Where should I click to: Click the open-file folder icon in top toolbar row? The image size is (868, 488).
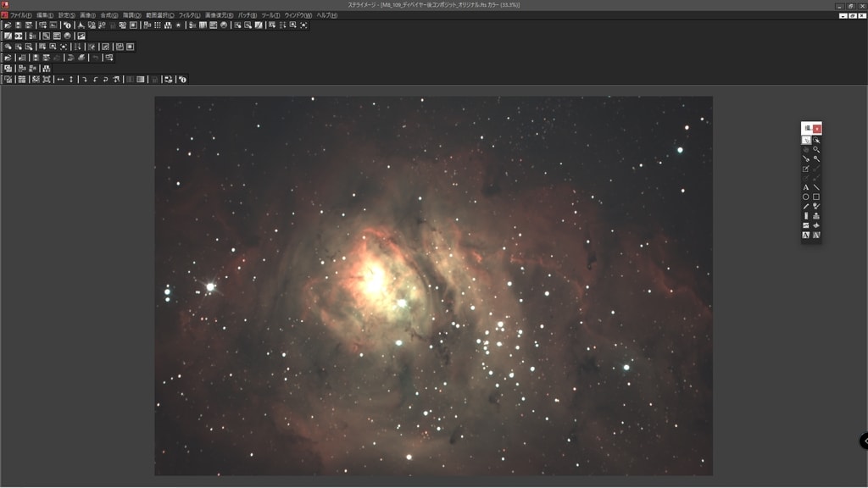(8, 25)
